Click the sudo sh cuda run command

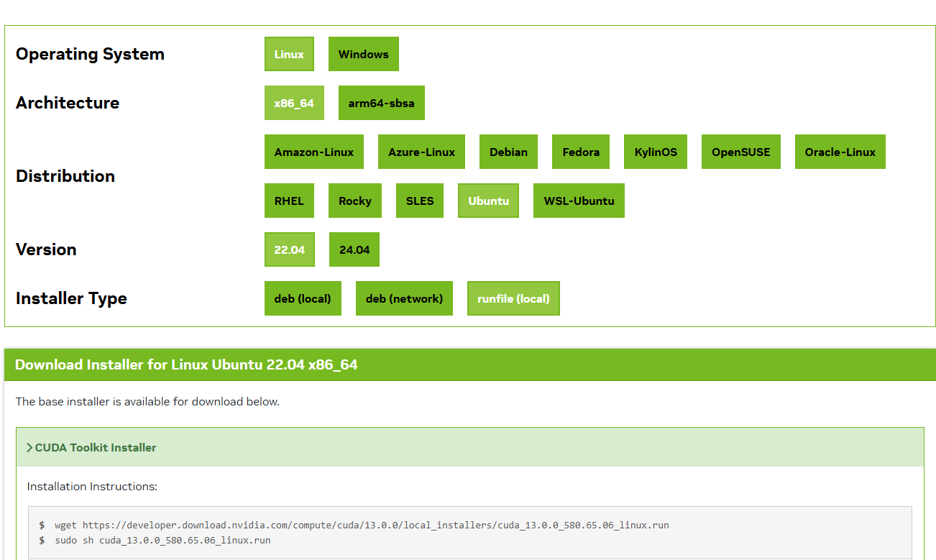[x=162, y=540]
